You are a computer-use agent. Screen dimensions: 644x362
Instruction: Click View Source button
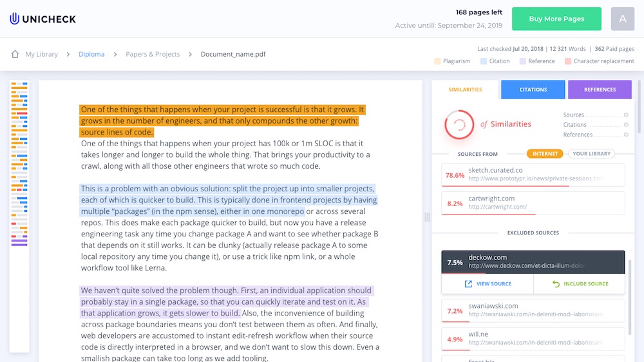(x=488, y=283)
